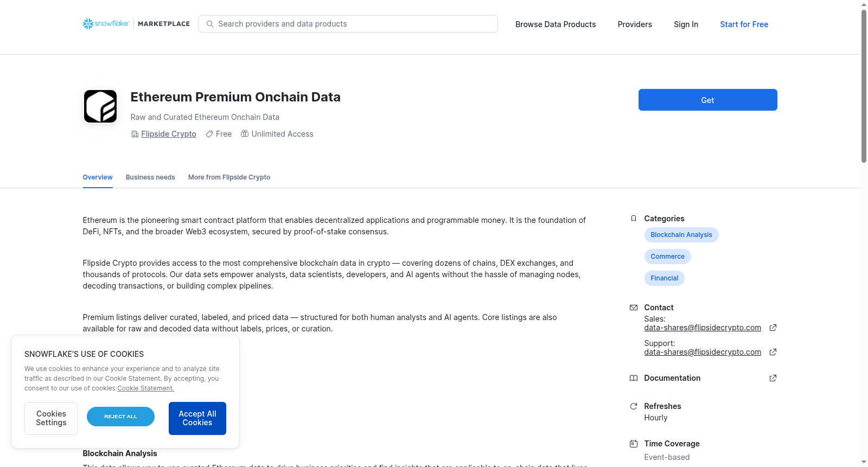Click the Categories bookmark icon
Viewport: 868px width, 467px height.
[633, 219]
